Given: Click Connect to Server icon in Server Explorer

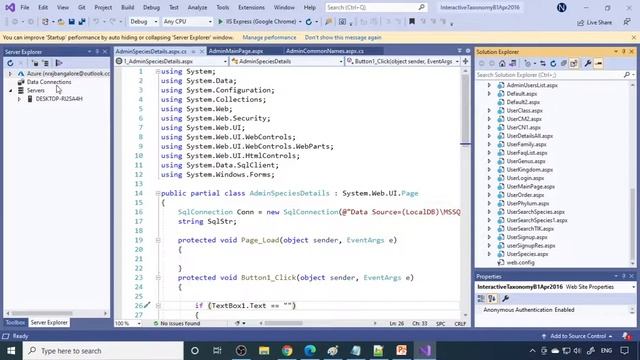Looking at the screenshot, I should [45, 63].
